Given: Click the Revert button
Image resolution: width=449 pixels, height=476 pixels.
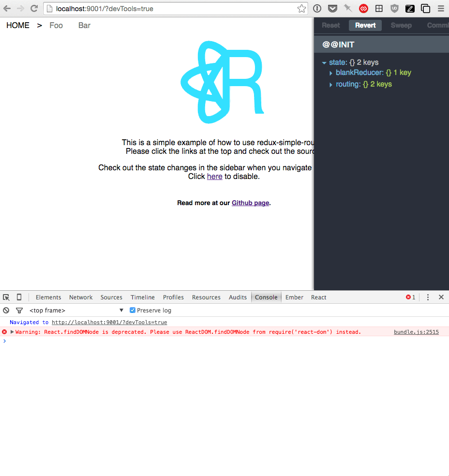Looking at the screenshot, I should pos(365,26).
